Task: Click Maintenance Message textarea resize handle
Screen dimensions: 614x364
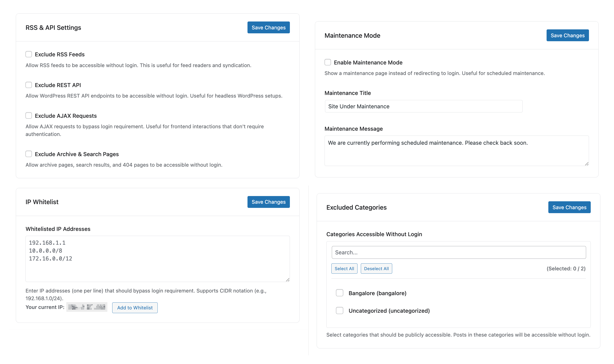Action: [x=587, y=164]
